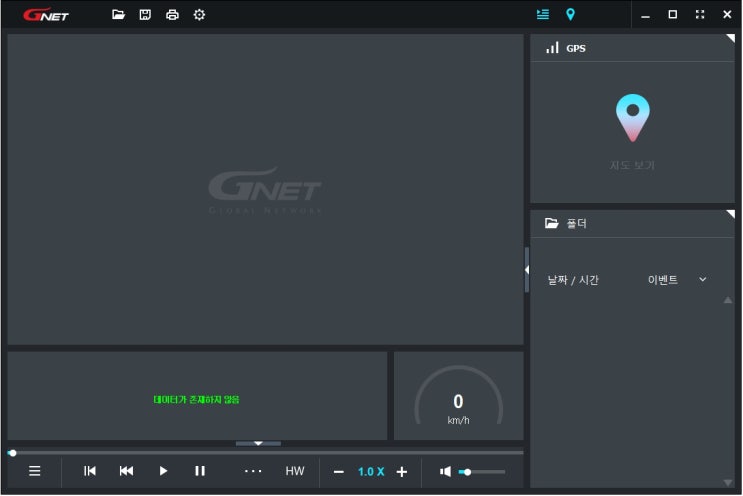743x496 pixels.
Task: Click the file list scroll down arrow
Action: (728, 482)
